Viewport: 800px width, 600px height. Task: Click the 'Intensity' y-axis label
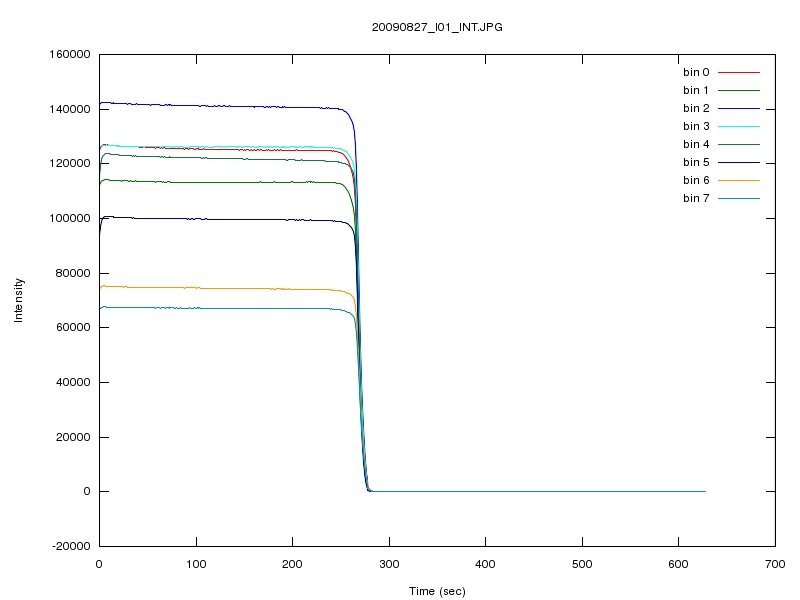coord(18,300)
